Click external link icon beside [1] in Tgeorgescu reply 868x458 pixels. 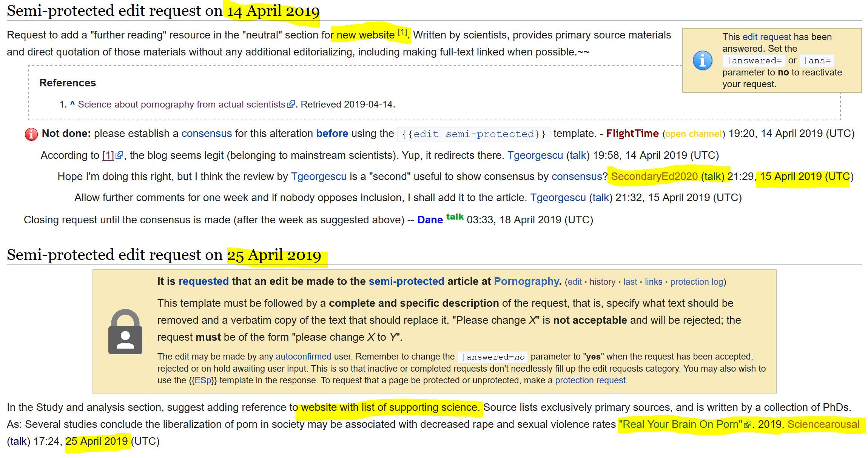119,155
